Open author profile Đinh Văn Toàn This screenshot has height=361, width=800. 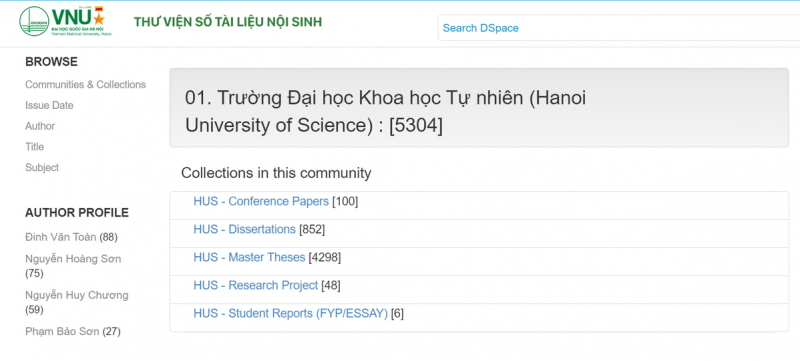point(61,237)
